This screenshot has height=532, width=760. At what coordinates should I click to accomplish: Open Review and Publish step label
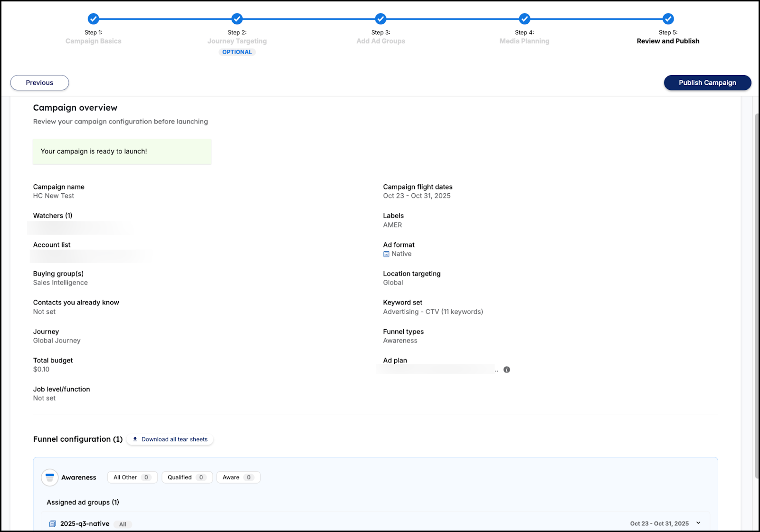click(x=668, y=41)
